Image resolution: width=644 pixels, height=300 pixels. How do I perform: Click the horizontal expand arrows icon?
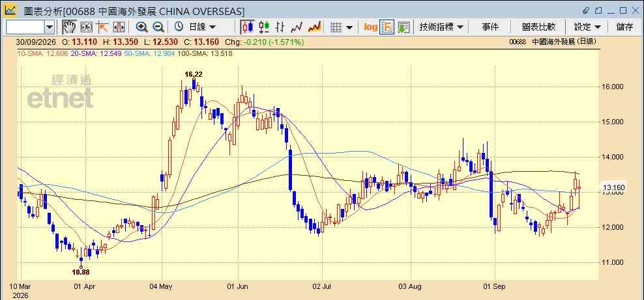click(119, 27)
